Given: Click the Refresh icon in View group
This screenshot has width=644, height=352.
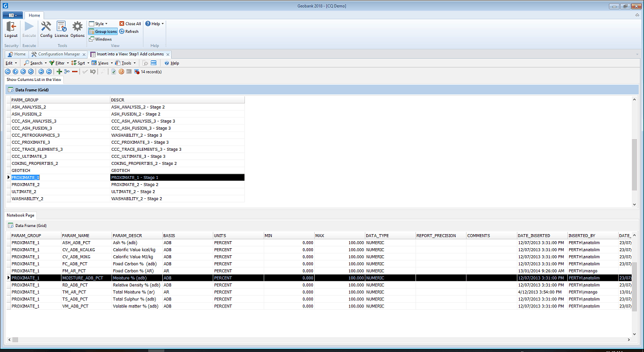Looking at the screenshot, I should [x=128, y=32].
